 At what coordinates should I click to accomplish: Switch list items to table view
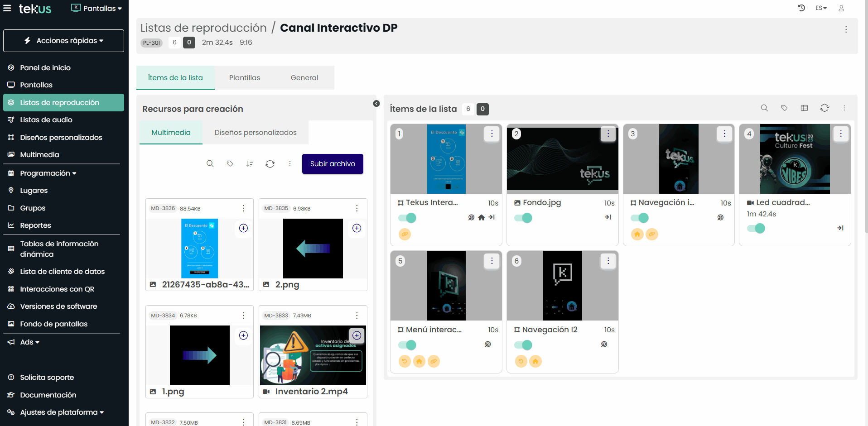click(804, 108)
